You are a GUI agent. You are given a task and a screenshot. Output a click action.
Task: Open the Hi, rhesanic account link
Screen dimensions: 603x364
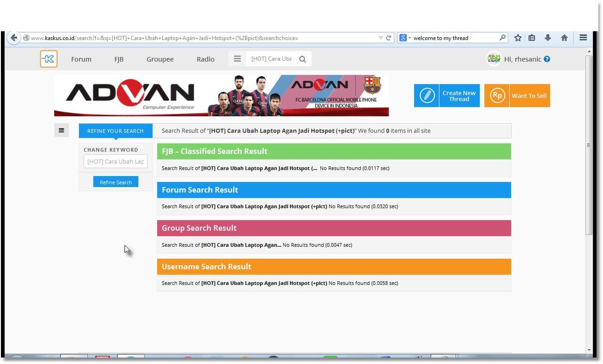click(522, 59)
